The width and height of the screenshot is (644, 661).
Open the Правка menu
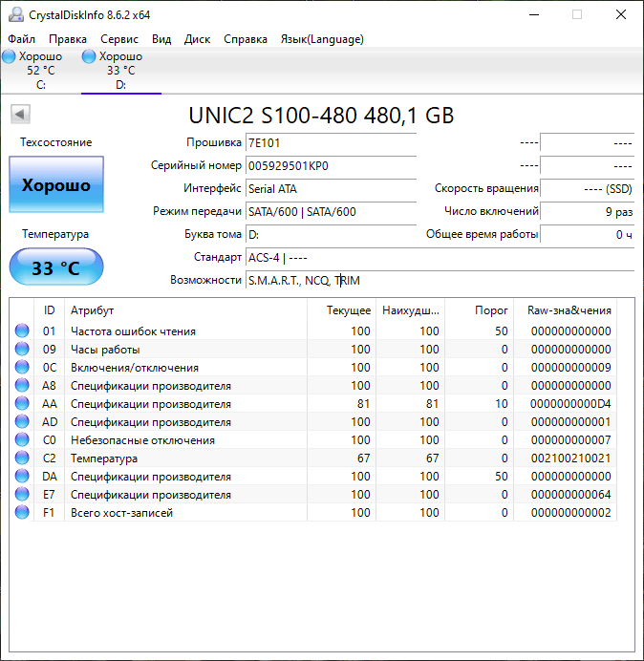click(x=68, y=39)
